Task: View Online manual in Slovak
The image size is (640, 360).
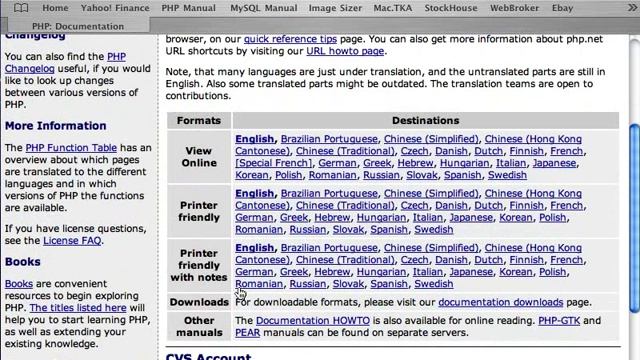Action: [x=422, y=175]
